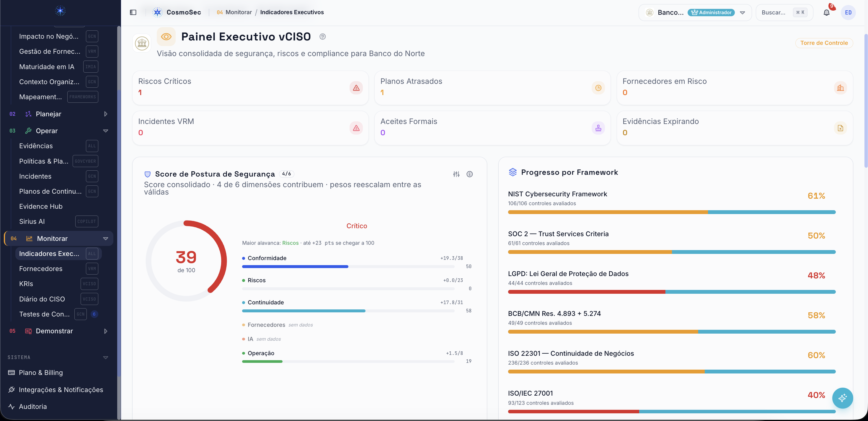Click the Aceites Formais stamp icon
868x421 pixels.
[598, 128]
